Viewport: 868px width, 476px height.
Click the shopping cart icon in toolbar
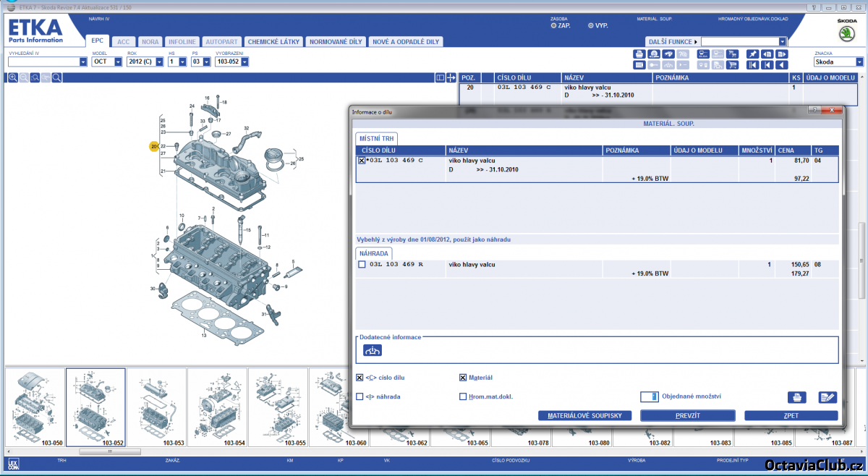[732, 65]
